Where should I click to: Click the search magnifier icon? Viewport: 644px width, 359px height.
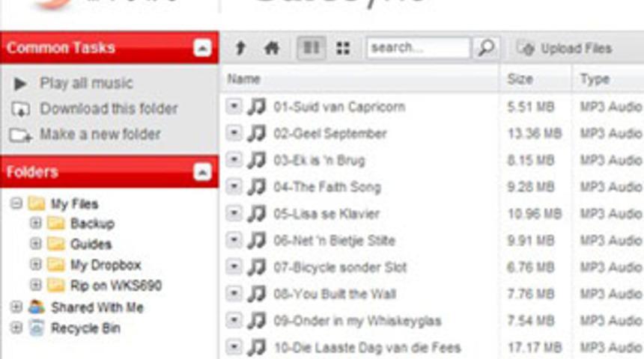(x=486, y=48)
